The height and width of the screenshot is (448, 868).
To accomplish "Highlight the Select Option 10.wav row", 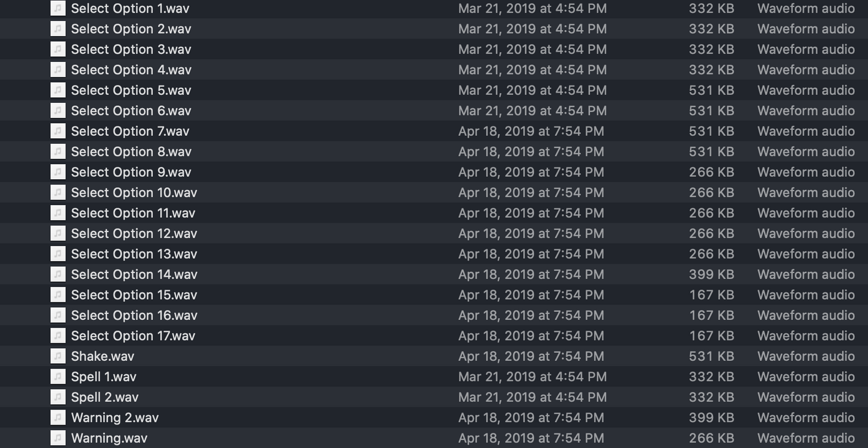I will (x=134, y=192).
